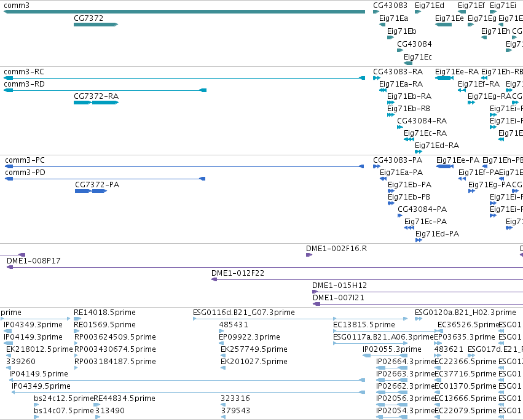The height and width of the screenshot is (420, 523).
Task: Click the Eig71Ee gene bar glyph
Action: tap(443, 25)
